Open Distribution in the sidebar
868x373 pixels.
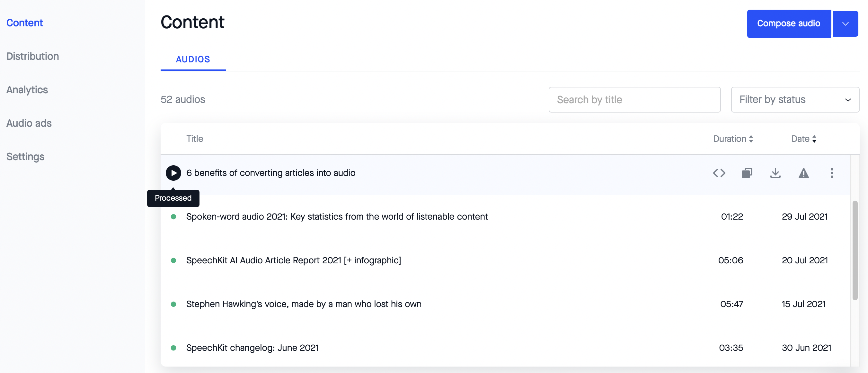coord(33,56)
